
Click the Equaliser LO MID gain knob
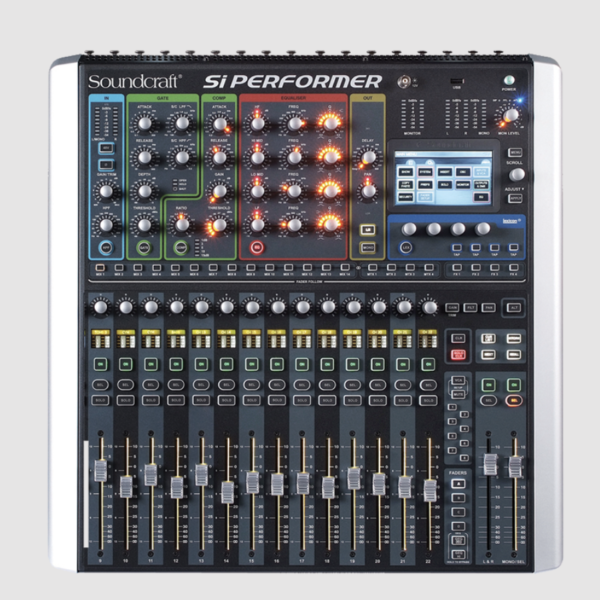pos(257,191)
